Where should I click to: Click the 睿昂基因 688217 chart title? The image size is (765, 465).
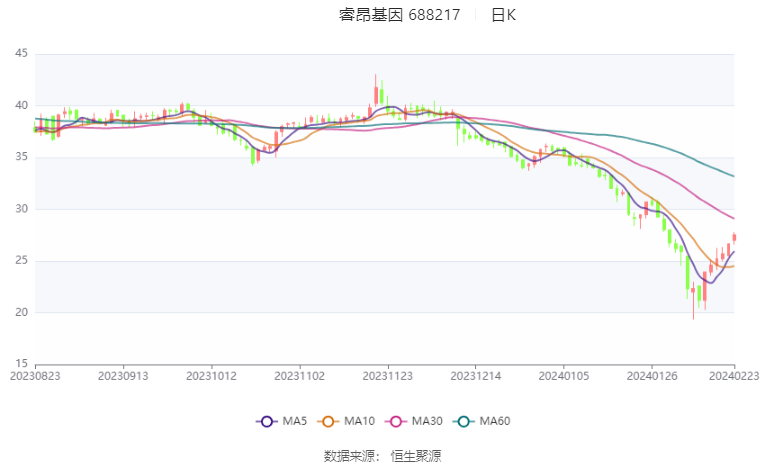400,15
